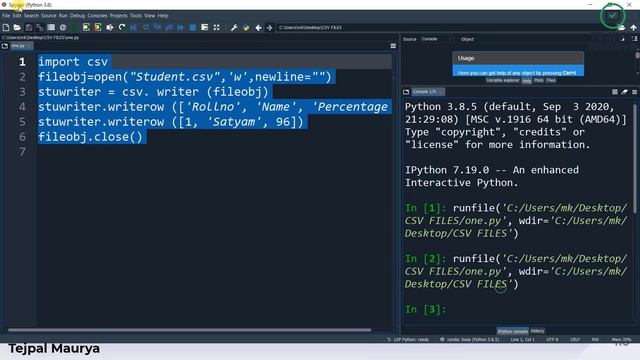Click the Save all files icon

pyautogui.click(x=40, y=27)
